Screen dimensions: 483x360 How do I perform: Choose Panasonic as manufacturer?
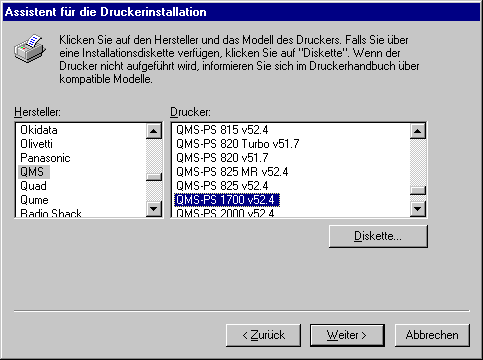[45, 158]
